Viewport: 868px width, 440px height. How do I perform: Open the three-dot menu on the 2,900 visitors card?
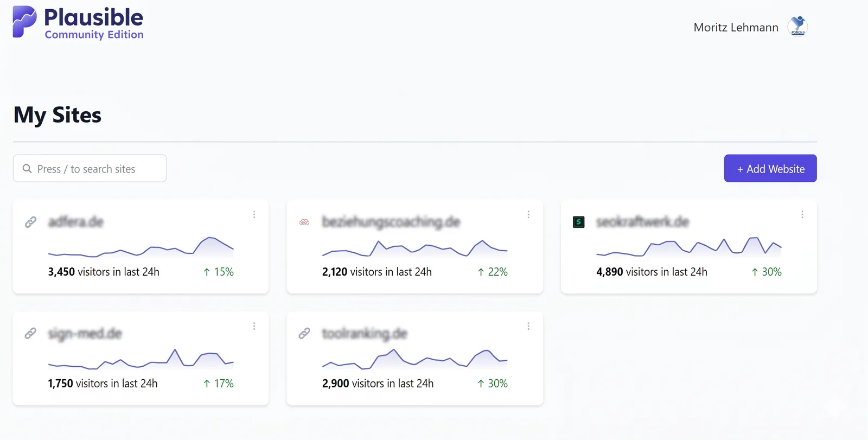click(x=528, y=326)
